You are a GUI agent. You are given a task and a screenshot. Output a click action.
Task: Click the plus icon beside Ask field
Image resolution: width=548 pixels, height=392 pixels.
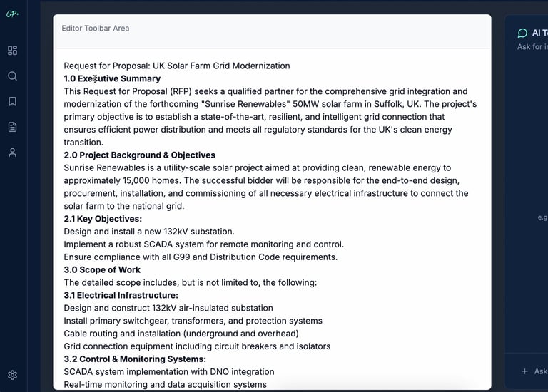point(524,371)
